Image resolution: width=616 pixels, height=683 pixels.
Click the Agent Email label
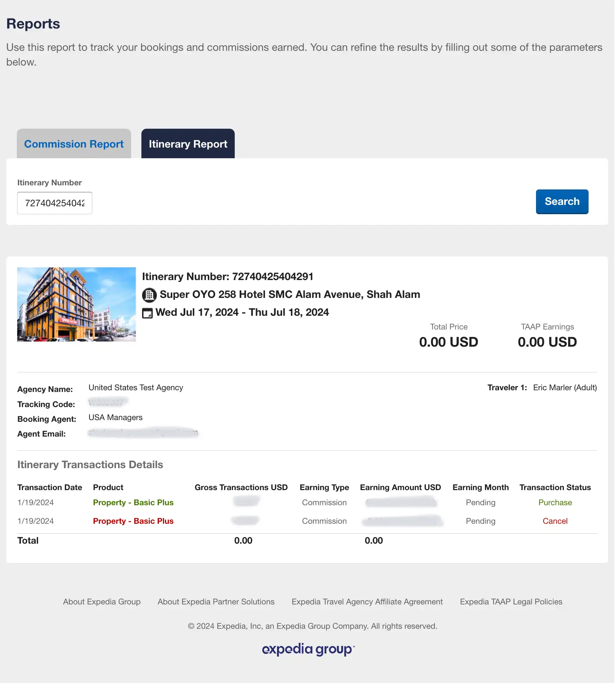point(42,434)
